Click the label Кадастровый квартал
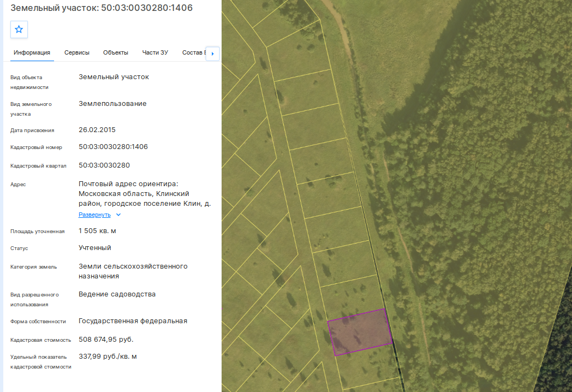 38,166
